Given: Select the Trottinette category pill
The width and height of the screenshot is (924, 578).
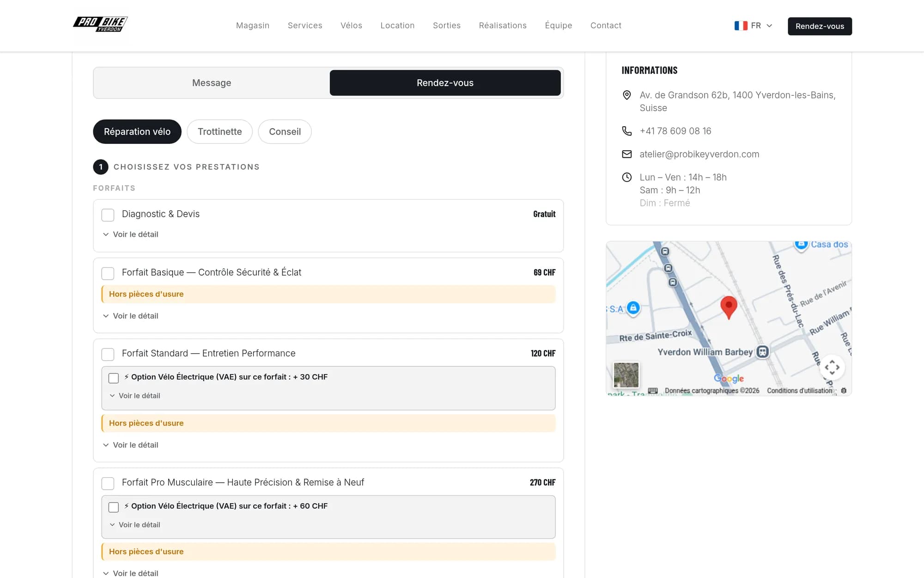Looking at the screenshot, I should [x=219, y=132].
